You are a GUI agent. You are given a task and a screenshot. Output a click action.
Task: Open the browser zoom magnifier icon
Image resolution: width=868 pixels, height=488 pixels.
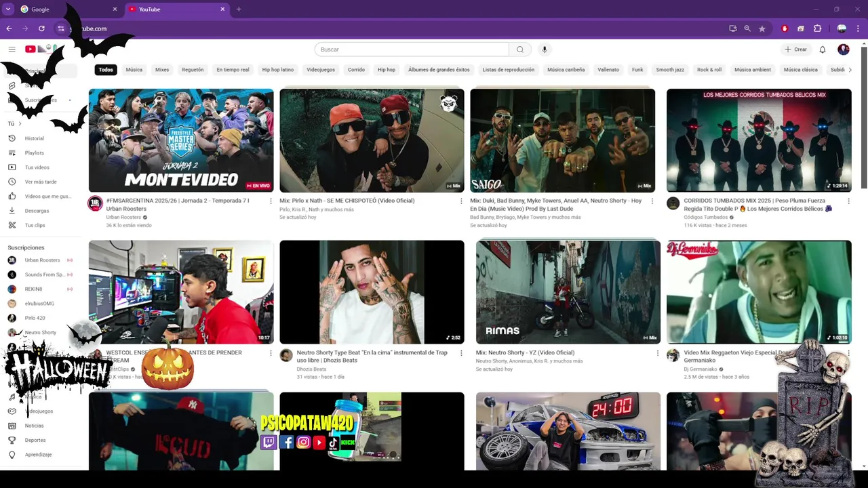click(747, 28)
